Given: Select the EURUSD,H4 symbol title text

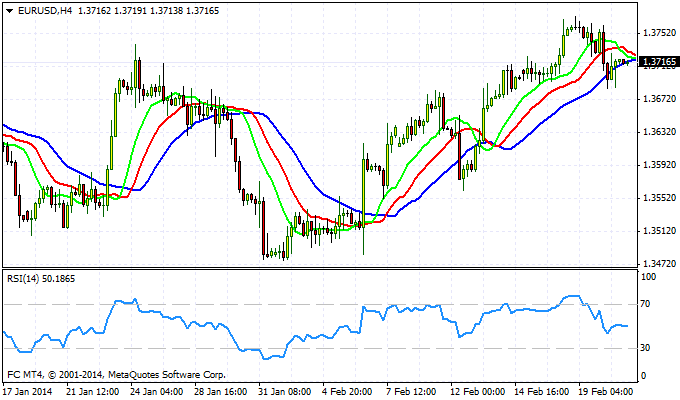Looking at the screenshot, I should point(45,11).
